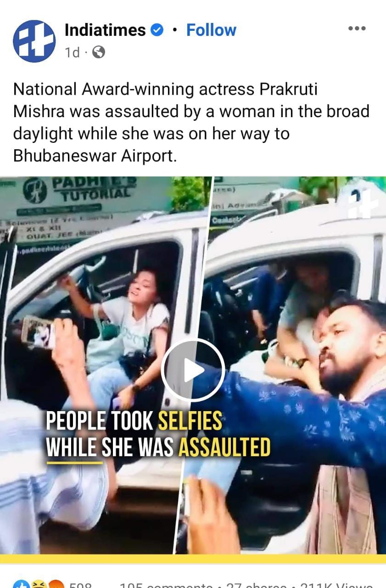This screenshot has width=386, height=588.
Task: Tap the Haha laughing reaction icon
Action: tap(38, 584)
